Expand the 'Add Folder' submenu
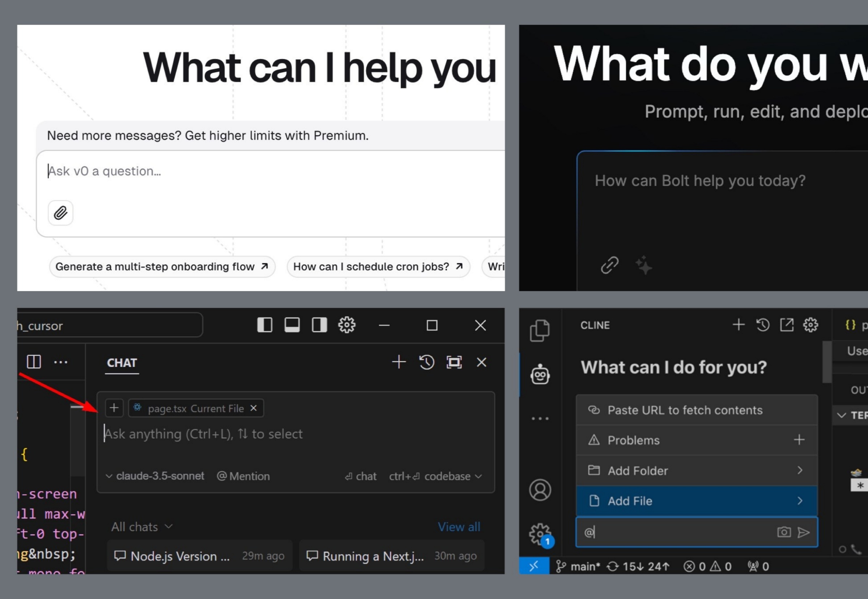868x599 pixels. pyautogui.click(x=697, y=471)
